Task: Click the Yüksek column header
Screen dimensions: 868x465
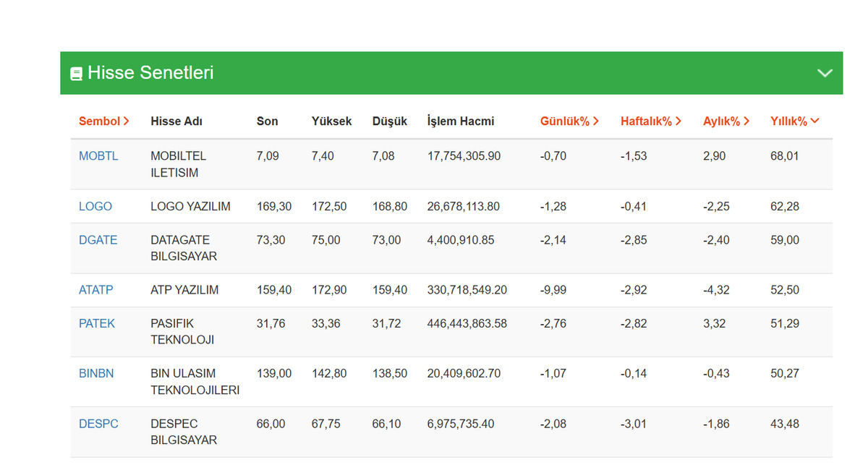Action: pos(331,121)
